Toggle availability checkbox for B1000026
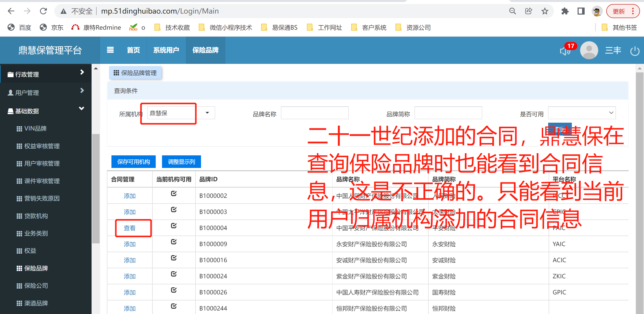 [x=174, y=290]
